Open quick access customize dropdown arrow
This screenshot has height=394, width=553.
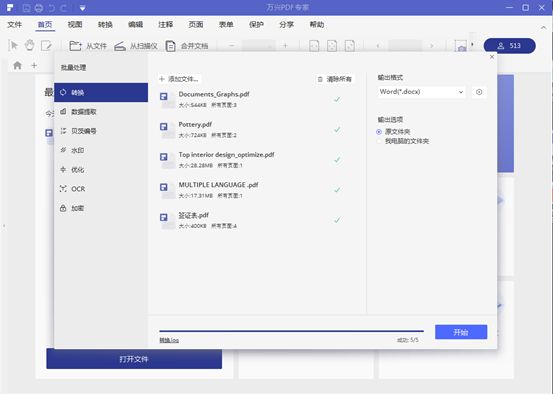point(82,8)
